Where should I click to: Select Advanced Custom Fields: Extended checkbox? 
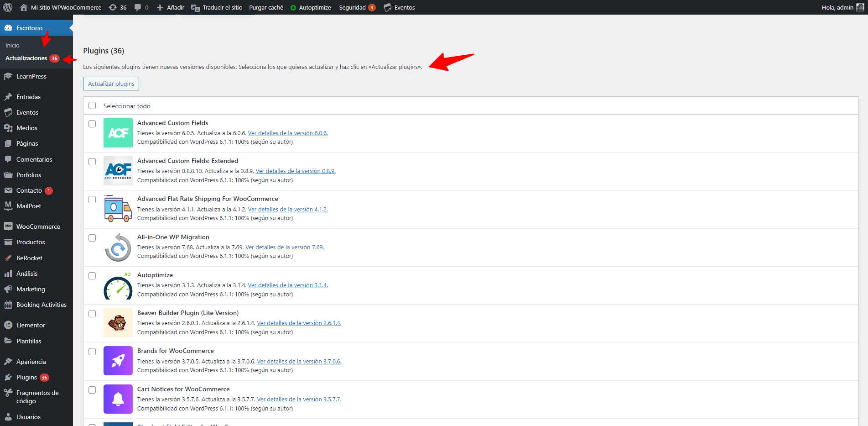pyautogui.click(x=92, y=162)
